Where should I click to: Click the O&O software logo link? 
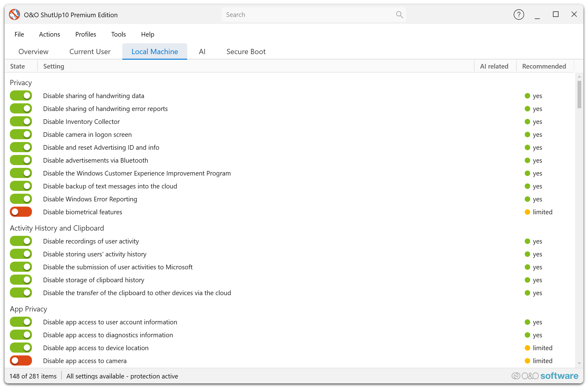click(x=545, y=376)
